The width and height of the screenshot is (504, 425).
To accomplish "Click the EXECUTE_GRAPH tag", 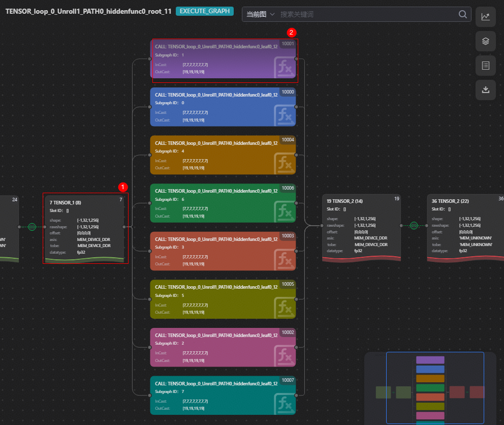I will pyautogui.click(x=204, y=11).
